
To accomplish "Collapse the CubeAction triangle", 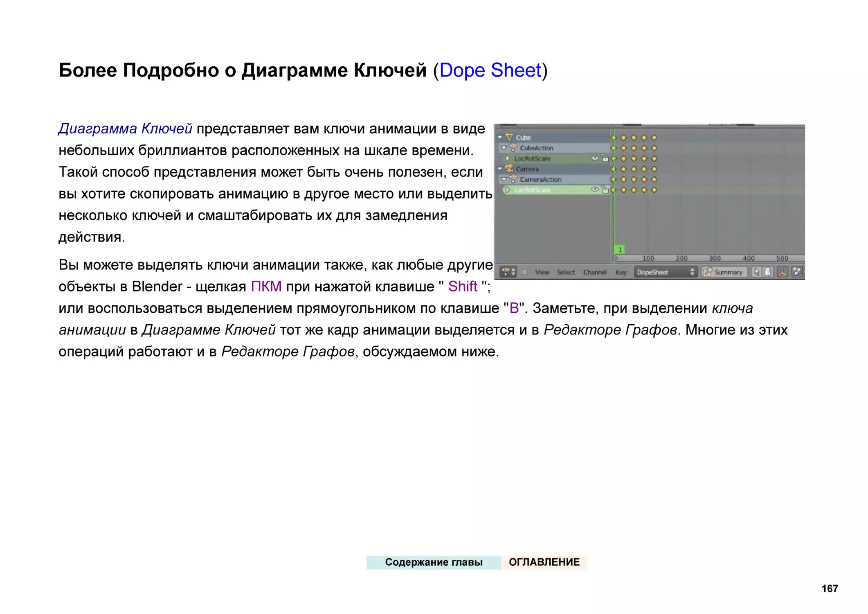I will (x=504, y=148).
